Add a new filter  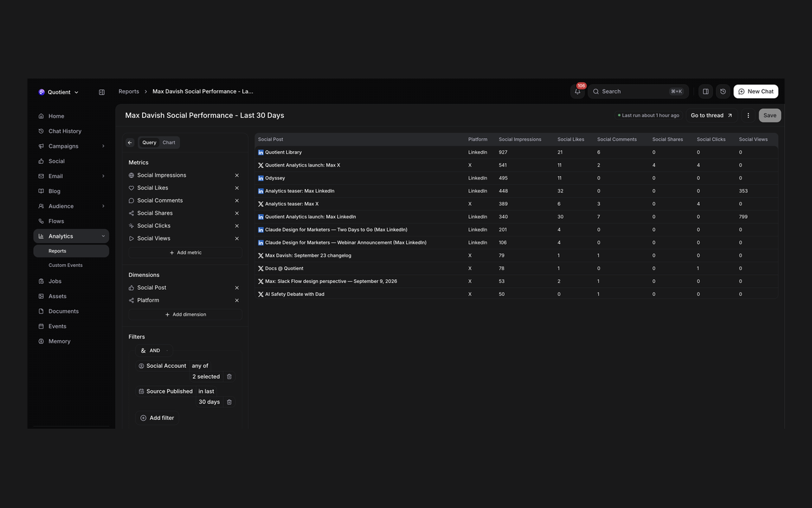pyautogui.click(x=157, y=419)
